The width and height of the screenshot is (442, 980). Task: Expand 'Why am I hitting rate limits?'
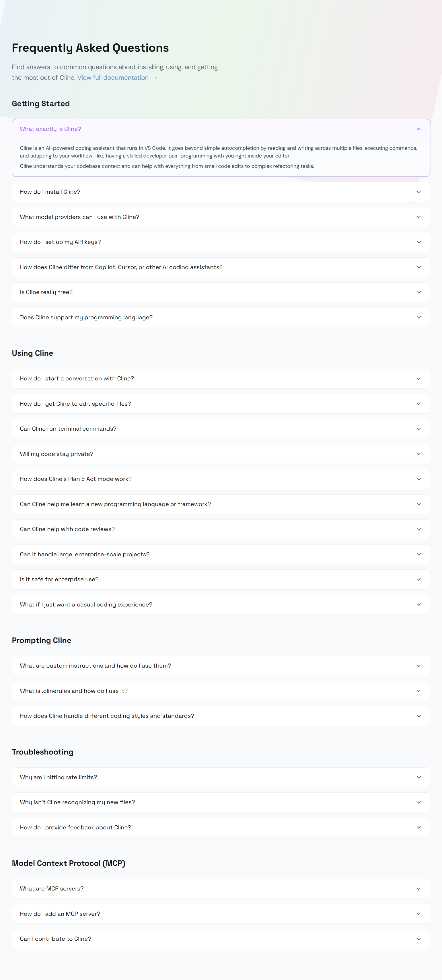coord(58,777)
